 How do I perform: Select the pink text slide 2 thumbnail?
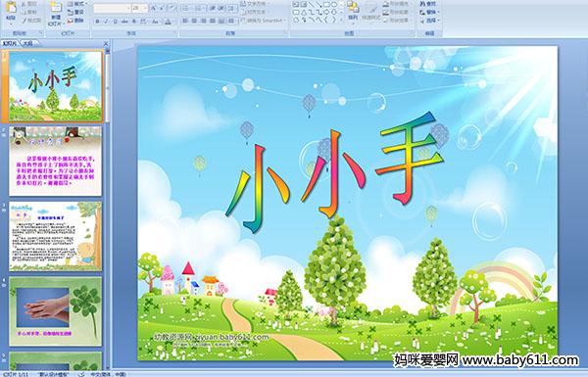pyautogui.click(x=56, y=162)
